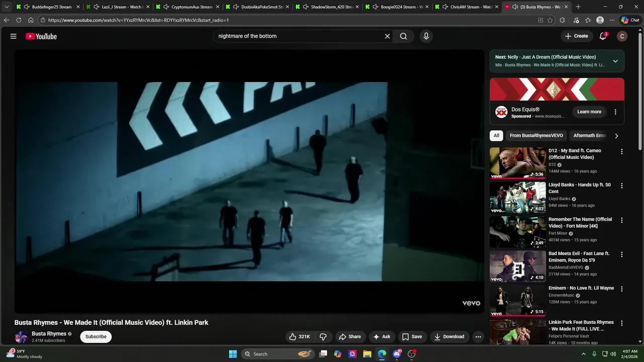The width and height of the screenshot is (644, 362).
Task: Show hidden system tray icons
Action: [x=584, y=354]
